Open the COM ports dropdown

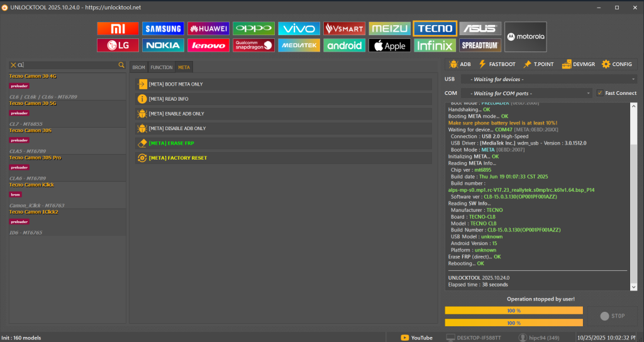pyautogui.click(x=526, y=93)
